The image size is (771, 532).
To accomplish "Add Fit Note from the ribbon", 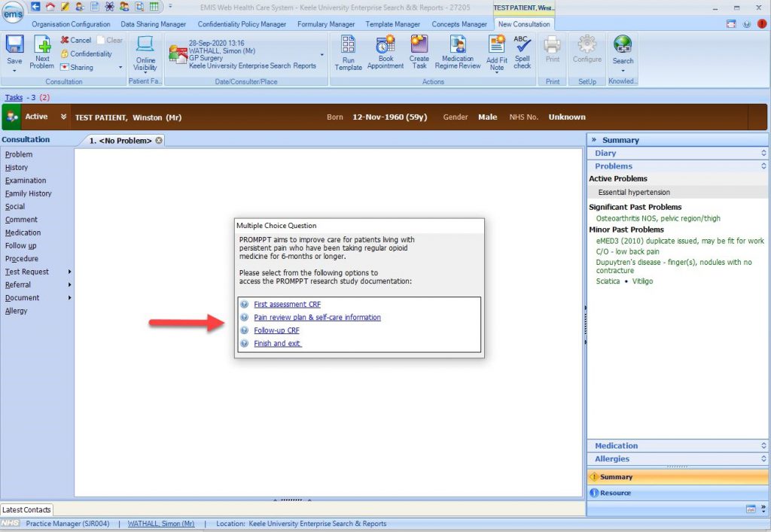I will point(497,53).
